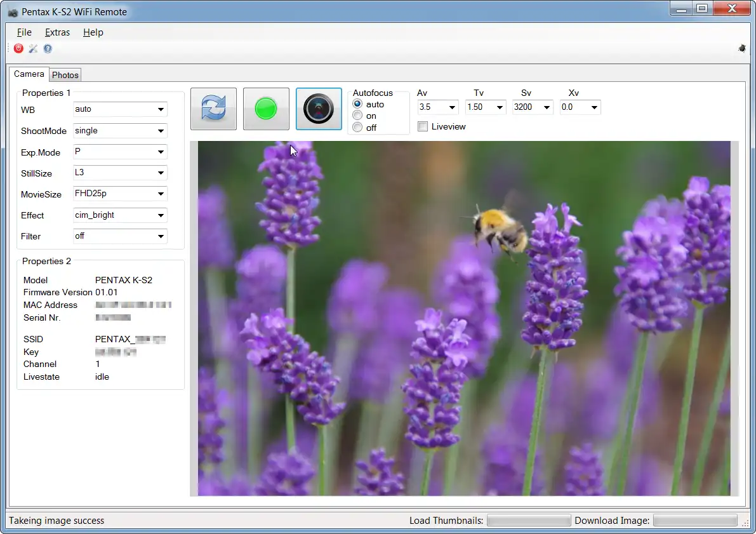Click the lavender bee preview image

(x=464, y=318)
